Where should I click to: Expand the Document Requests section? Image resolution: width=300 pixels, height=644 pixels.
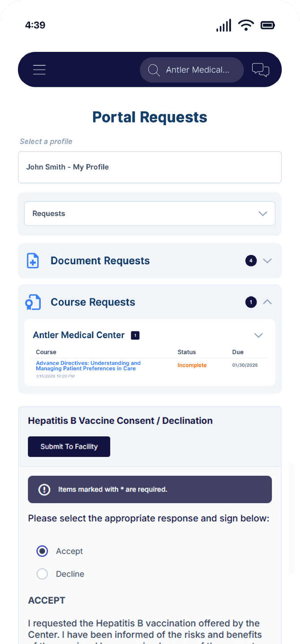tap(267, 261)
